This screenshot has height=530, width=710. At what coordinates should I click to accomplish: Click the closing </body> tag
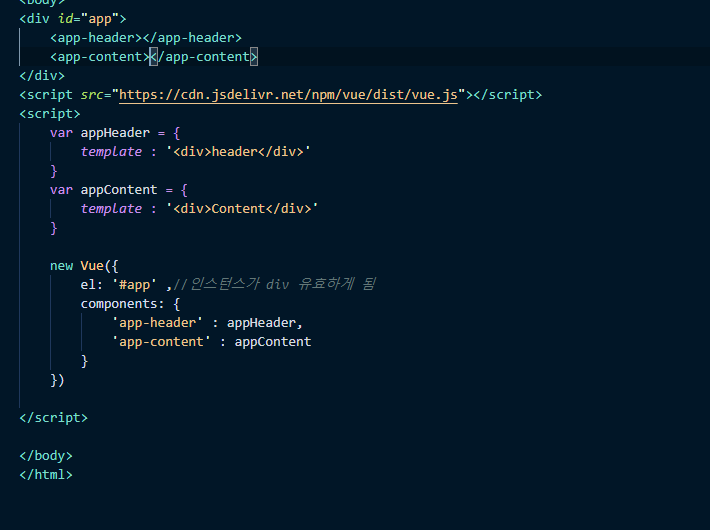click(x=46, y=456)
